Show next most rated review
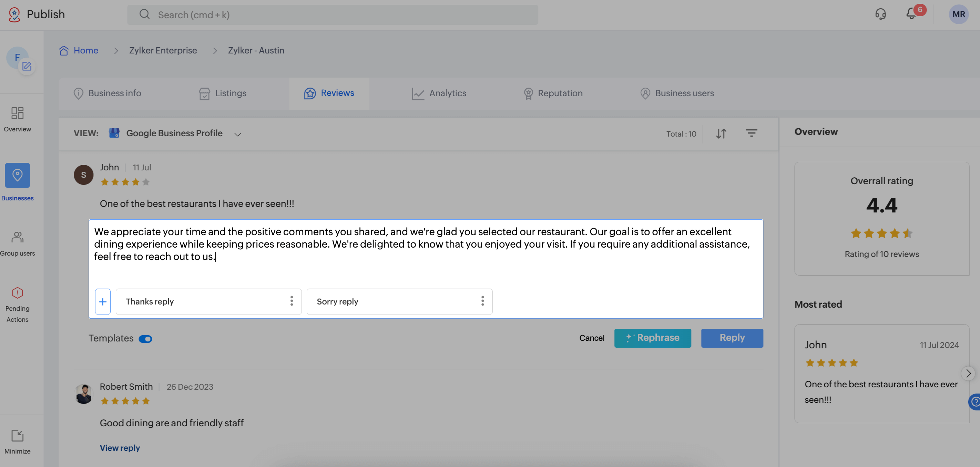Viewport: 980px width, 467px height. tap(968, 373)
